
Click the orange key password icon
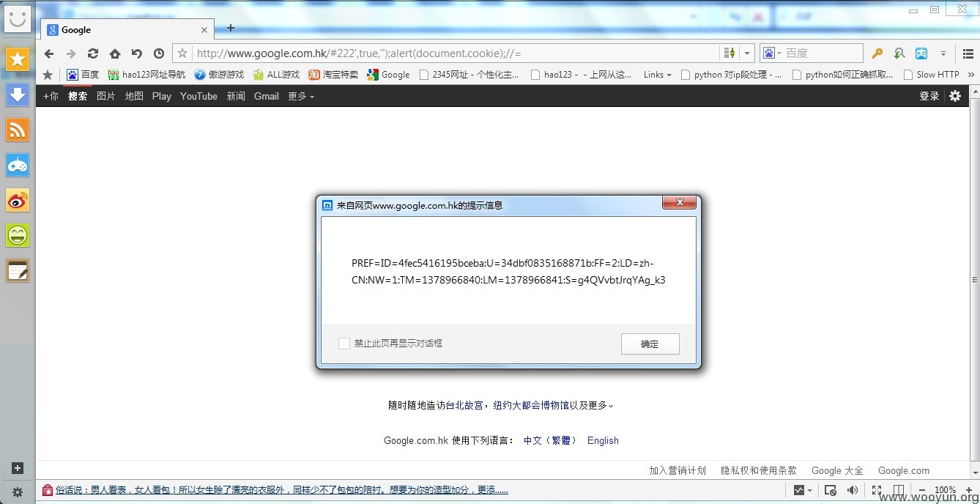(x=877, y=53)
